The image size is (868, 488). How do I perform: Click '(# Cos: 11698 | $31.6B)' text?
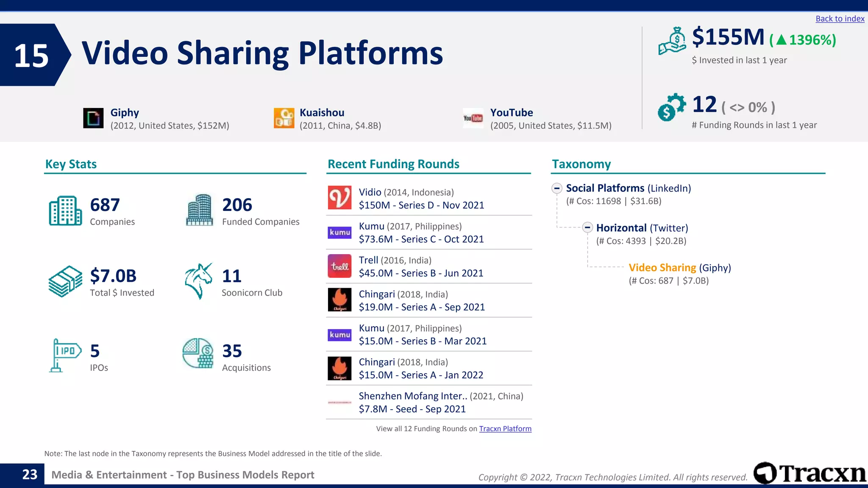tap(614, 201)
